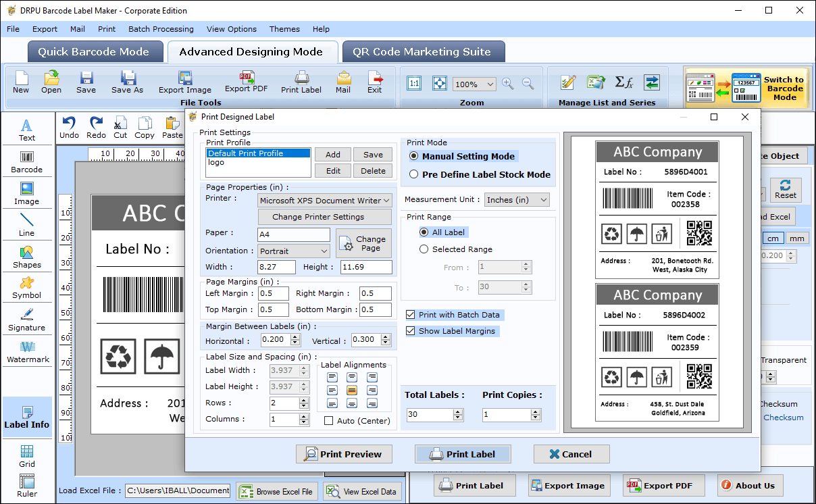Screen dimensions: 816x504
Task: Open the Printer dropdown list
Action: [x=325, y=201]
